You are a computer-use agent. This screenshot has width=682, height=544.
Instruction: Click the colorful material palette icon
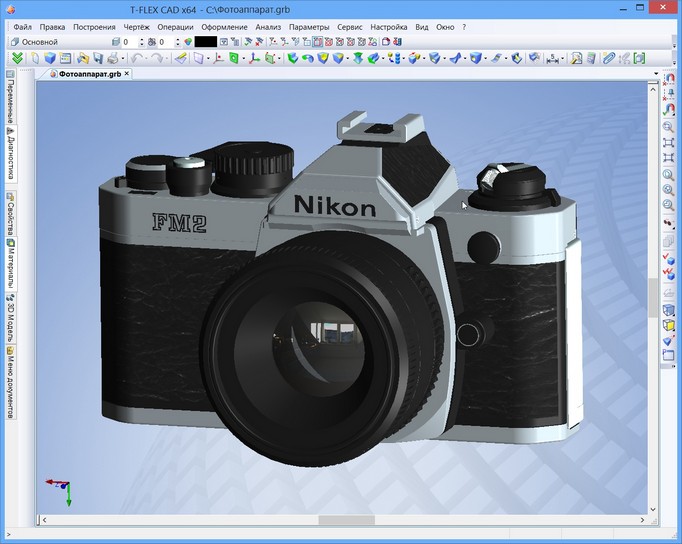pos(188,42)
